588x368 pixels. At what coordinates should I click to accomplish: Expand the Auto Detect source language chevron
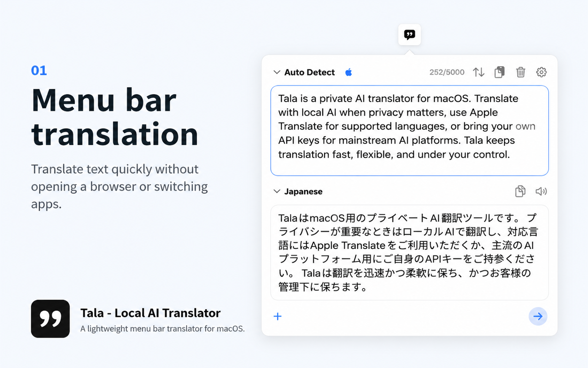(x=277, y=72)
